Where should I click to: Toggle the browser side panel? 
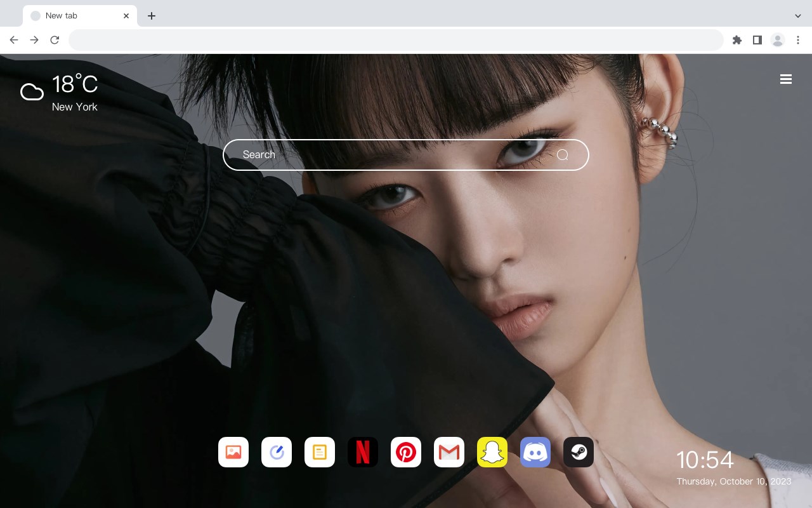(x=757, y=40)
